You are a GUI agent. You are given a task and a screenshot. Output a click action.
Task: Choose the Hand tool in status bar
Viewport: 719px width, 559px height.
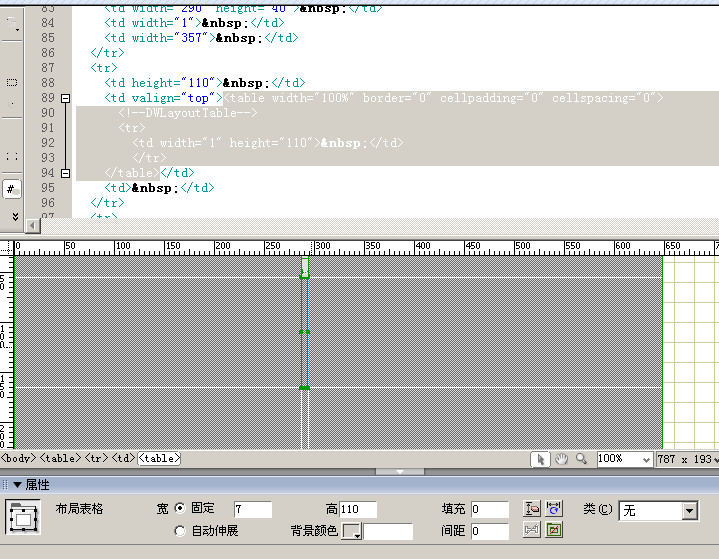pos(561,459)
